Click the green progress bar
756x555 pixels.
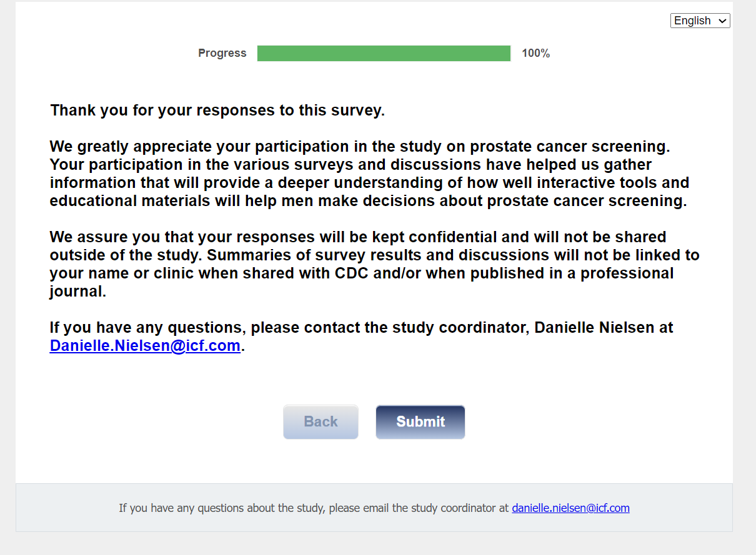[x=384, y=54]
